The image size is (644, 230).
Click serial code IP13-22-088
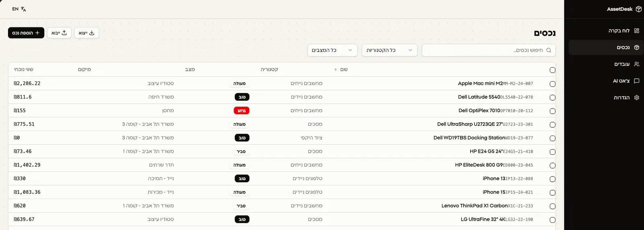pos(519,179)
